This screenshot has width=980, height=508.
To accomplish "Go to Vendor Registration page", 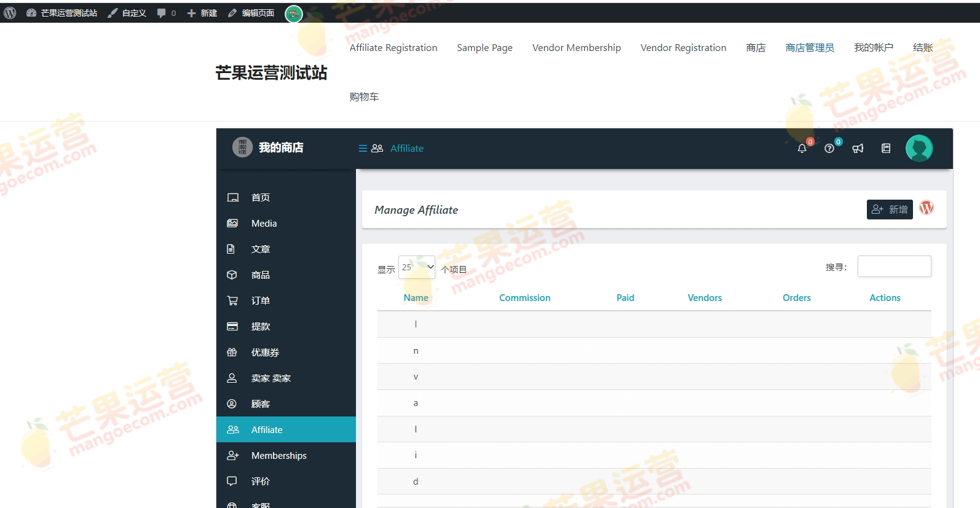I will click(683, 47).
